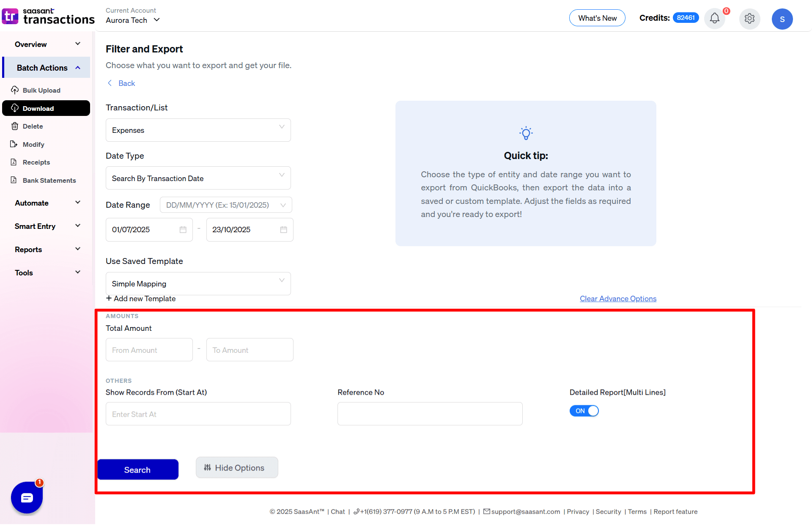Viewport: 812px width, 525px height.
Task: Select the Modify icon in sidebar
Action: (x=14, y=144)
